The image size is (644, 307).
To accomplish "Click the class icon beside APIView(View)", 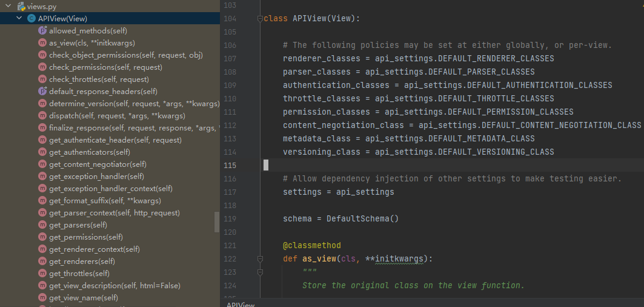I will (x=32, y=19).
